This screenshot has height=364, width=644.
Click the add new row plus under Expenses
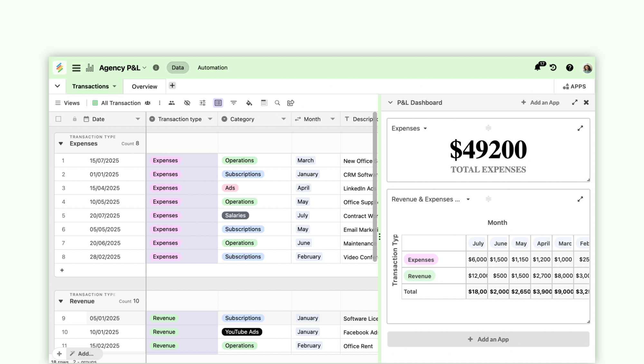coord(62,270)
